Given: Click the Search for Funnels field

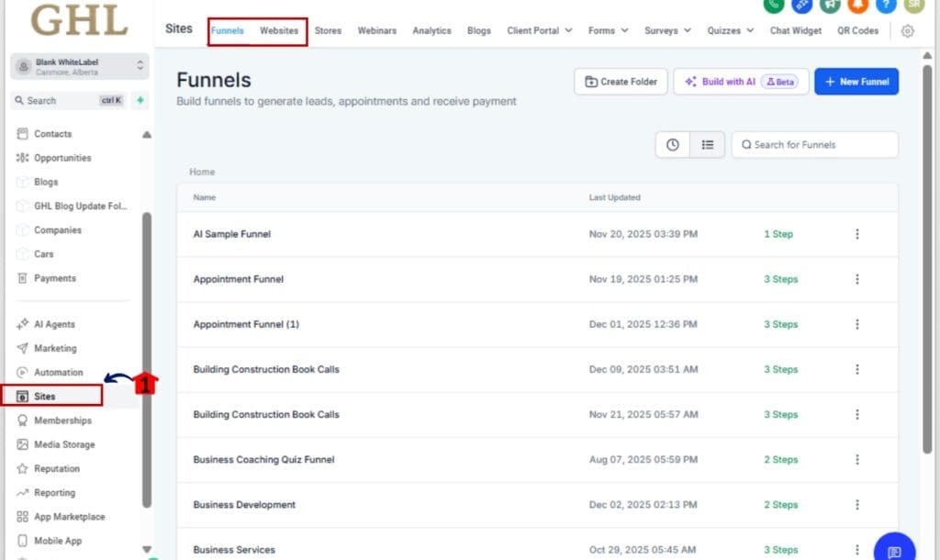Looking at the screenshot, I should pos(814,145).
